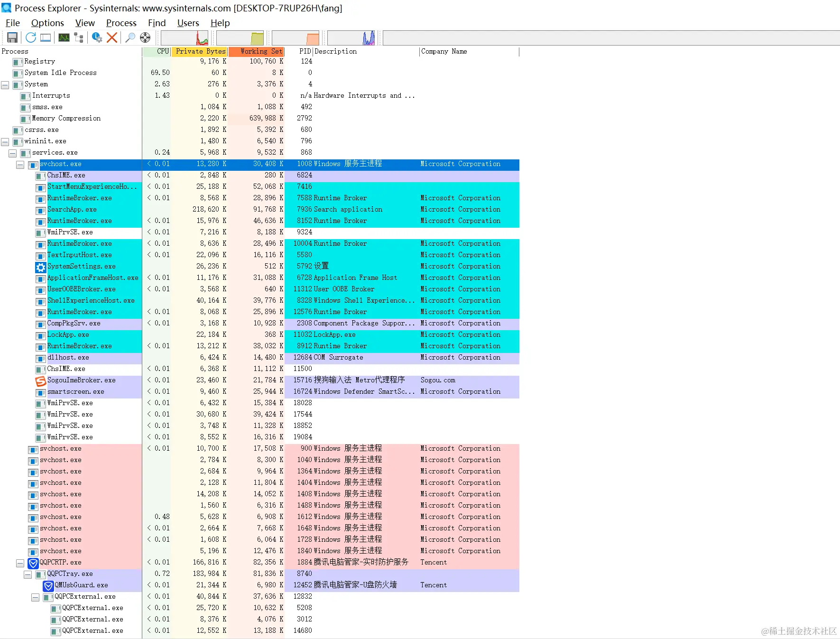Image resolution: width=840 pixels, height=639 pixels.
Task: Open the Process menu
Action: 121,23
